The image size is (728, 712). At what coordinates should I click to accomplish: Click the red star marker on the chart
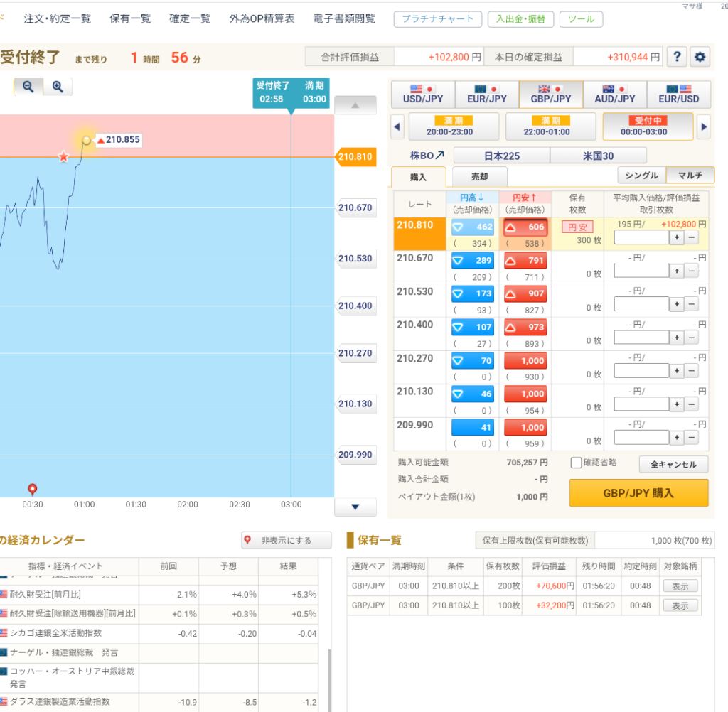(63, 156)
